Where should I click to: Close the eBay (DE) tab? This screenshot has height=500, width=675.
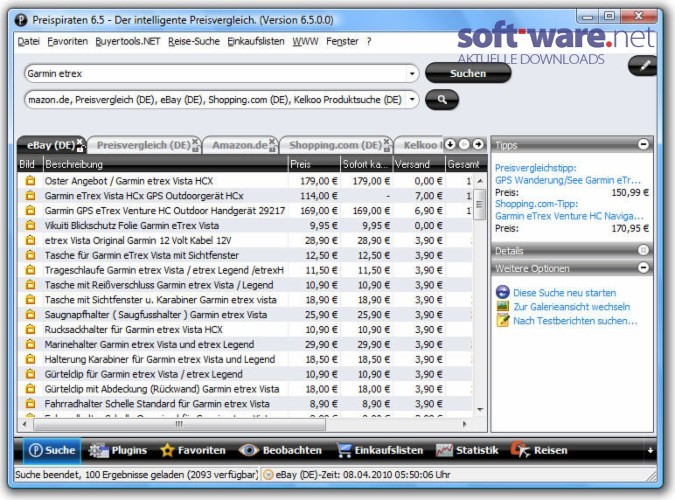click(80, 142)
